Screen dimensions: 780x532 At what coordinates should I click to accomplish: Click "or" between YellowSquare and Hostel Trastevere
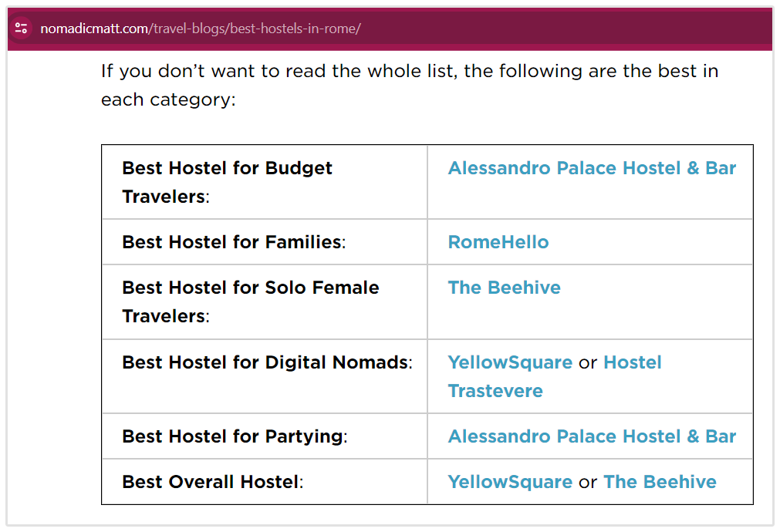click(x=588, y=362)
